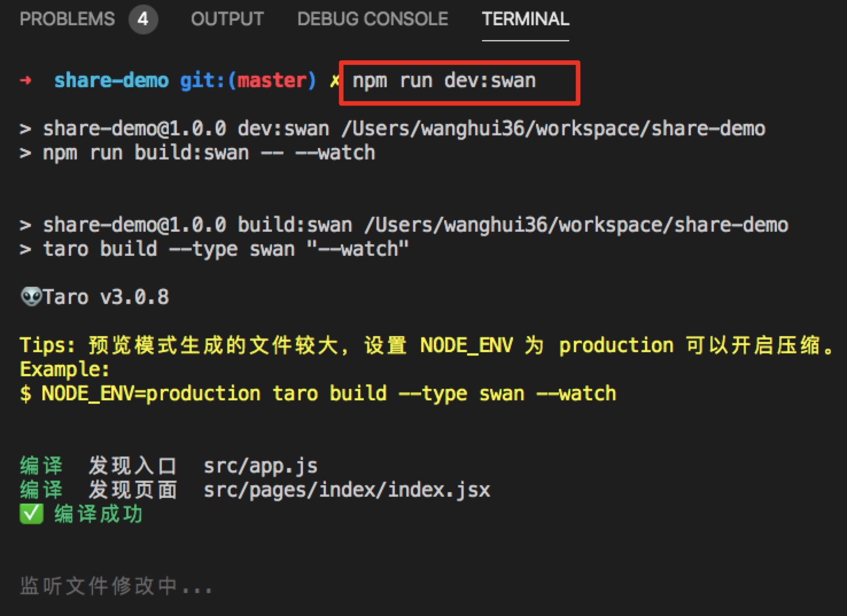Click 'taro build --type swan "--watch"' line

[226, 249]
